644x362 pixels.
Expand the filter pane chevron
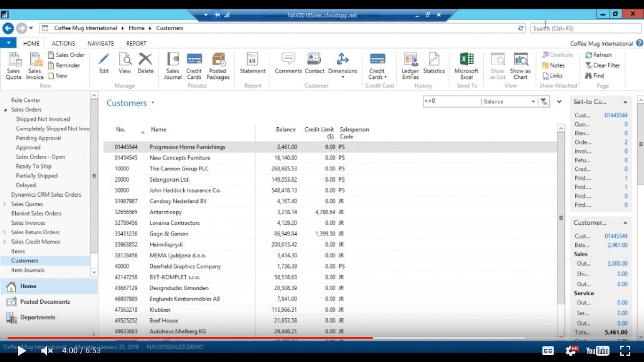click(x=559, y=102)
